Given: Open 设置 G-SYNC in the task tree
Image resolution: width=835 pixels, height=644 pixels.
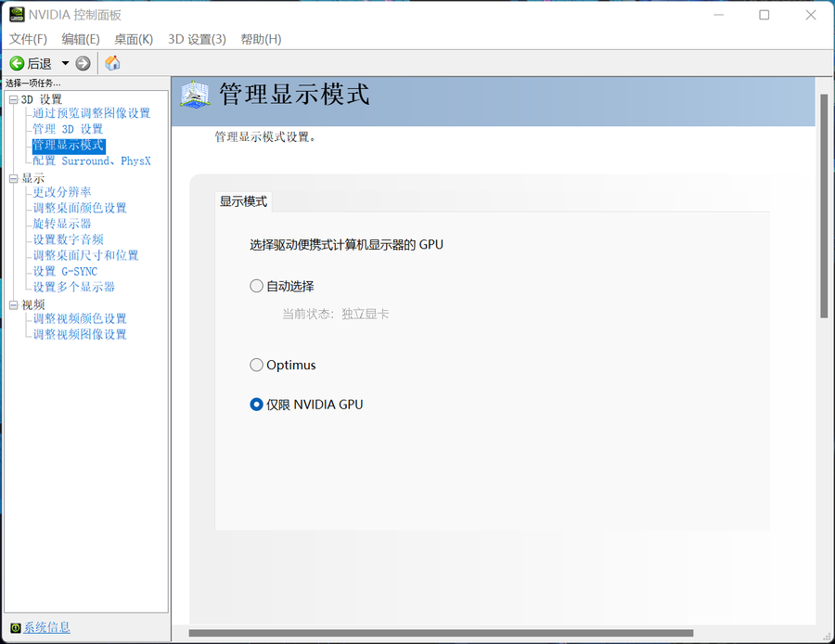Looking at the screenshot, I should click(x=65, y=271).
